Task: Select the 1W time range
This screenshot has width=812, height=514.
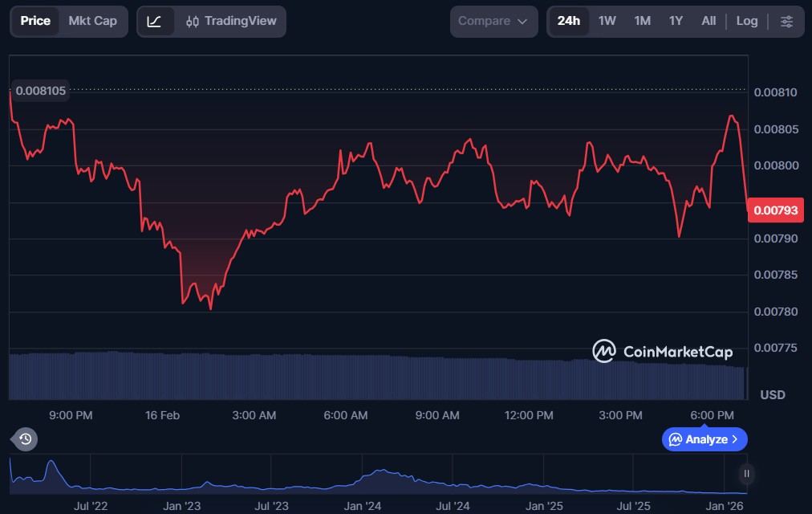Action: tap(607, 21)
